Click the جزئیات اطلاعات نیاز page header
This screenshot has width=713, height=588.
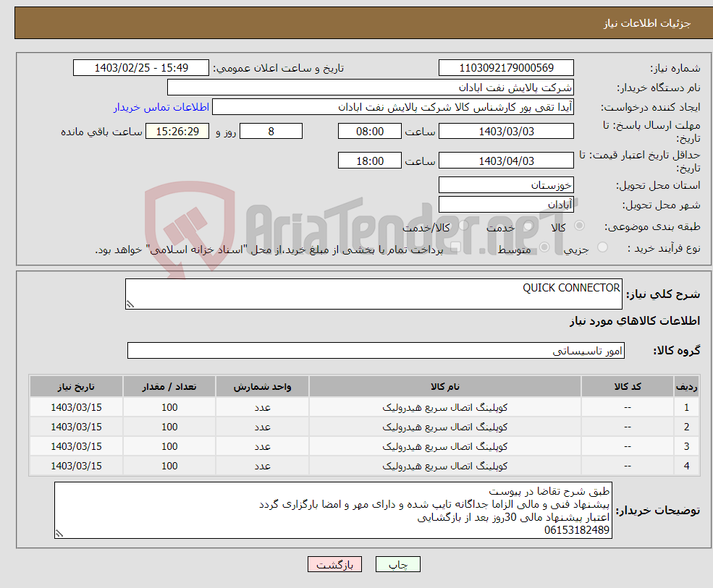(x=647, y=23)
